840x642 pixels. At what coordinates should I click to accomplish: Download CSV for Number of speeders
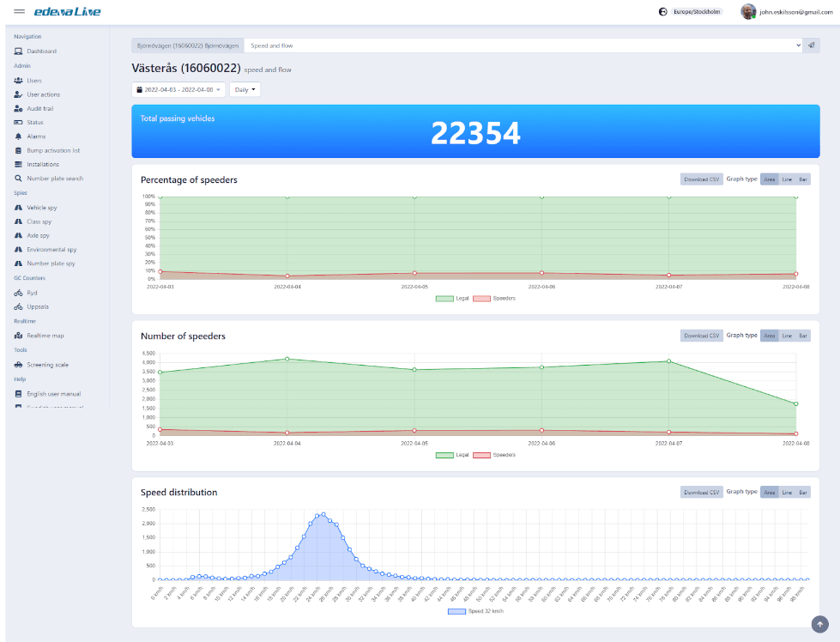(701, 335)
